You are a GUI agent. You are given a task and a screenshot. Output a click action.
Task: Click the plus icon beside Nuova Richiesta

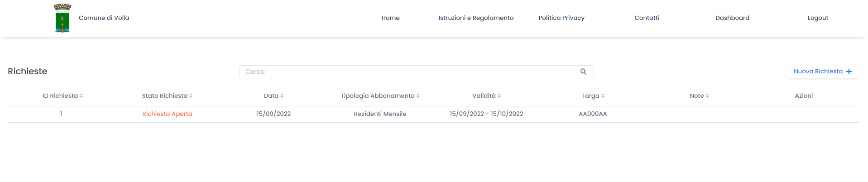pyautogui.click(x=849, y=72)
